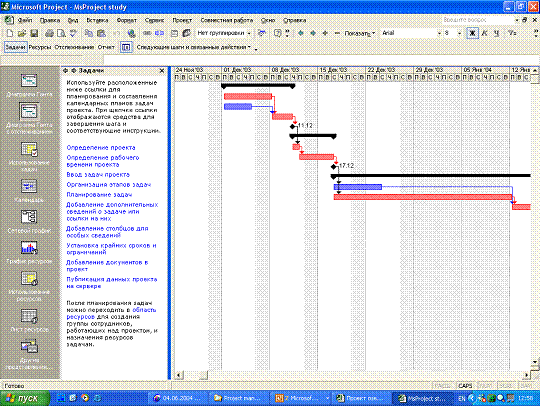Screen dimensions: 540x407
Task: Show subtasks with the plus icon
Action: click(x=325, y=33)
